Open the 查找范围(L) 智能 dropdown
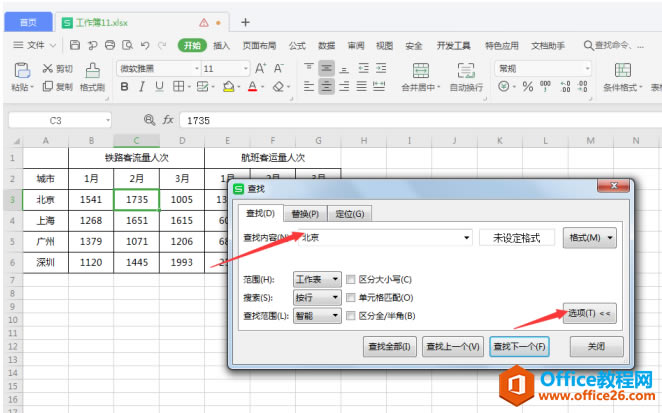This screenshot has height=413, width=662. pos(317,315)
